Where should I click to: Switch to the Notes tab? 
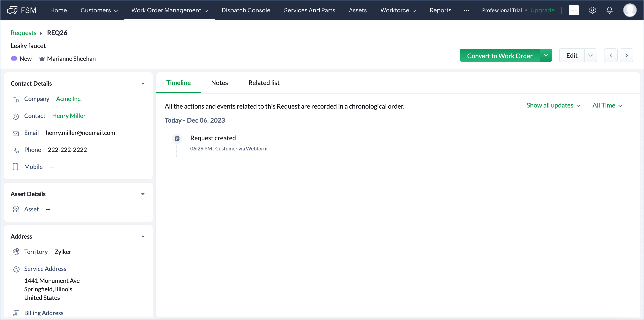click(x=219, y=83)
